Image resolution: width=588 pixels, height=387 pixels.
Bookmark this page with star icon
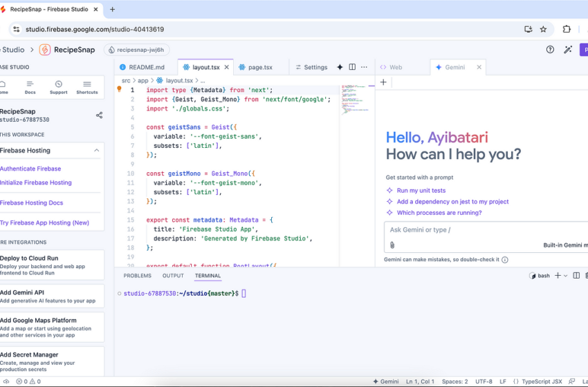tap(543, 29)
